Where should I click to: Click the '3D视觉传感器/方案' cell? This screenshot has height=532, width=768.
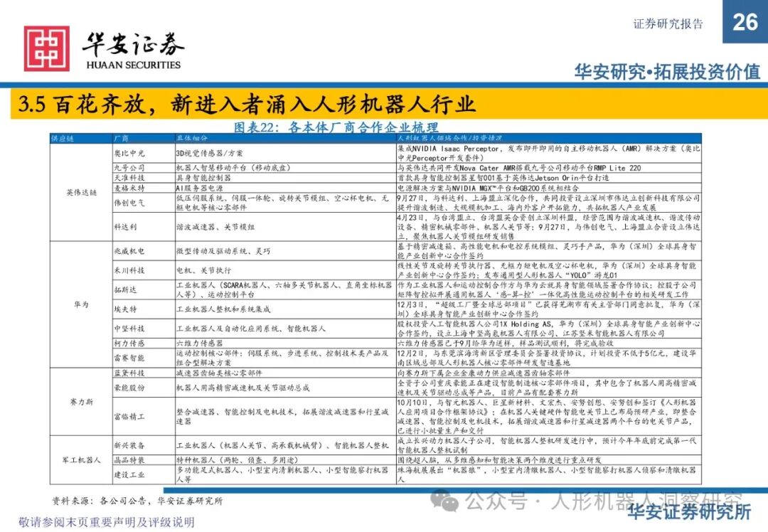click(x=286, y=154)
